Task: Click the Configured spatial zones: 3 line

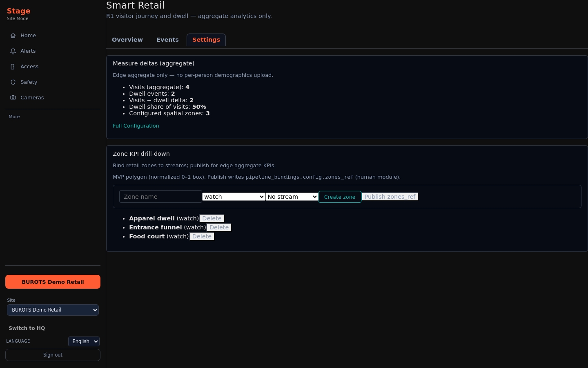Action: (169, 113)
